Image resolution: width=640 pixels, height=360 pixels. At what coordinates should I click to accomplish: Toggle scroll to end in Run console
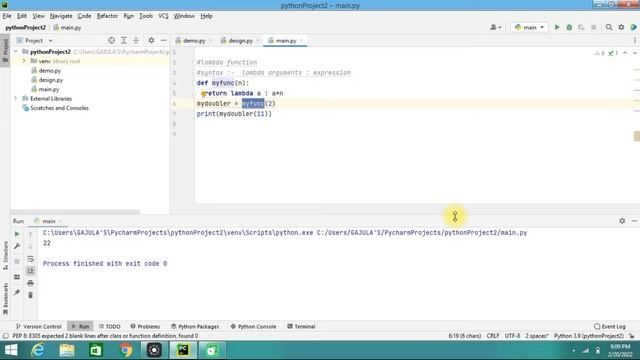pos(30,271)
